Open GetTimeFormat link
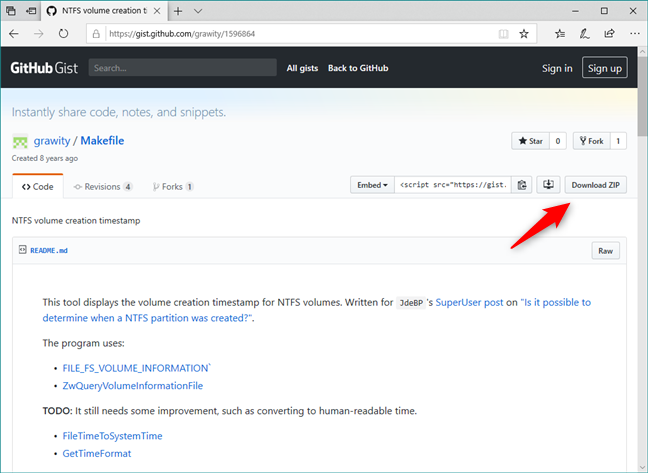The height and width of the screenshot is (473, 648). coord(97,454)
